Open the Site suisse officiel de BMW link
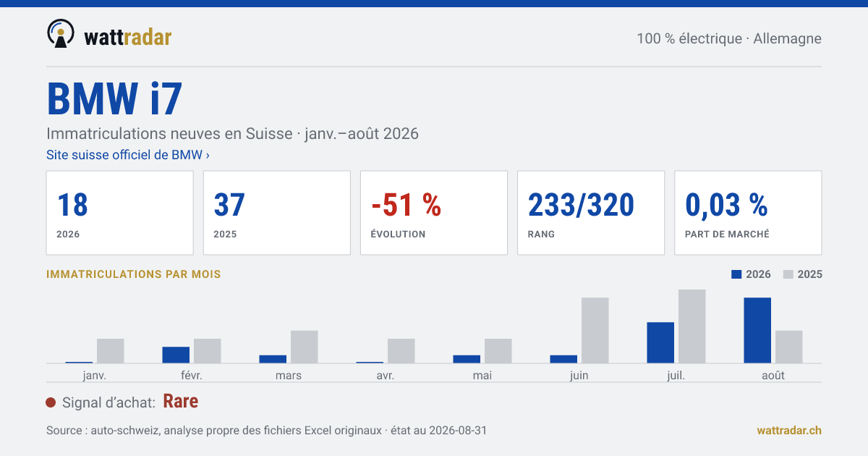Image resolution: width=868 pixels, height=456 pixels. coord(128,155)
